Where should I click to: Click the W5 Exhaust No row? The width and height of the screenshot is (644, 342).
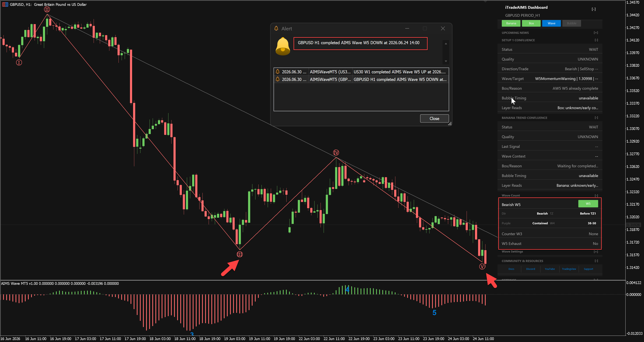pos(550,244)
